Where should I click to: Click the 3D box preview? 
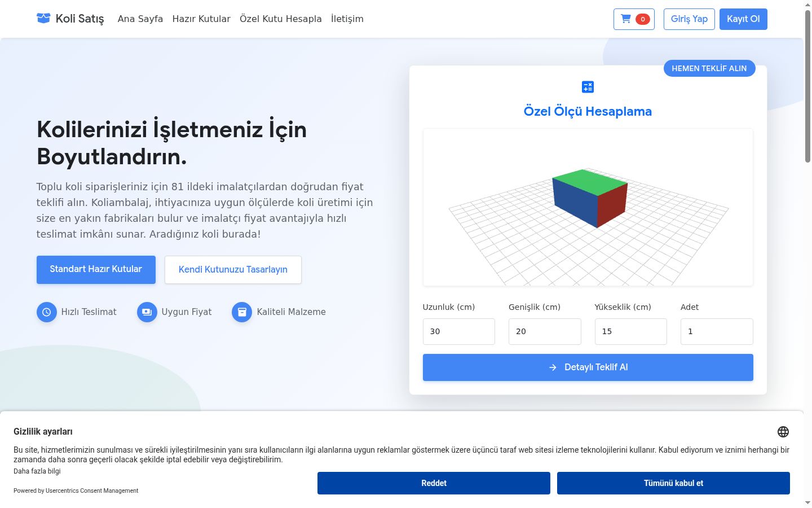pyautogui.click(x=588, y=207)
